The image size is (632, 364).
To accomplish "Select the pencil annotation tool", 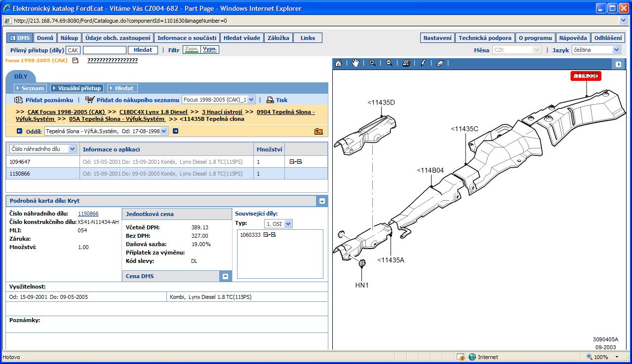I will pyautogui.click(x=423, y=63).
